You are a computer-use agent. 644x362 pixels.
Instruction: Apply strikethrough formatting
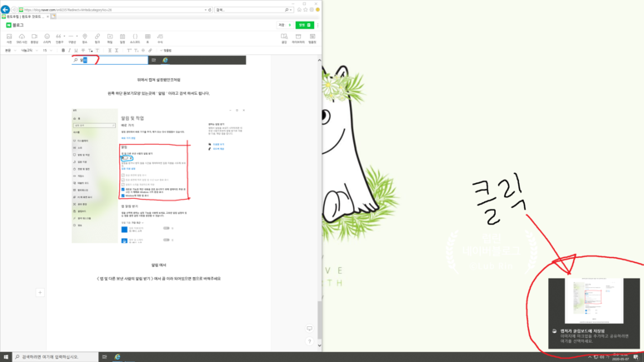point(83,51)
